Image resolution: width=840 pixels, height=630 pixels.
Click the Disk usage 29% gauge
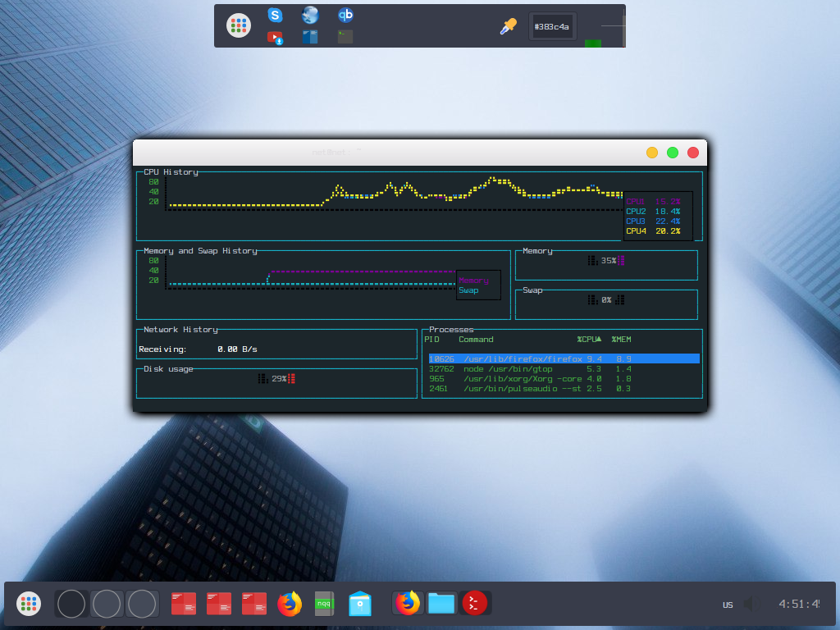[276, 379]
